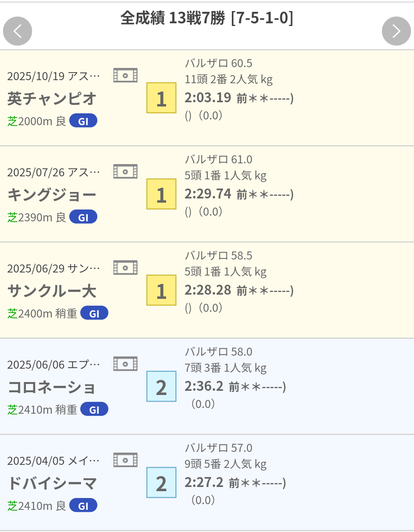Viewport: 414px width, 532px height.
Task: Click the GI badge on 芝2400m race
Action: tap(94, 313)
